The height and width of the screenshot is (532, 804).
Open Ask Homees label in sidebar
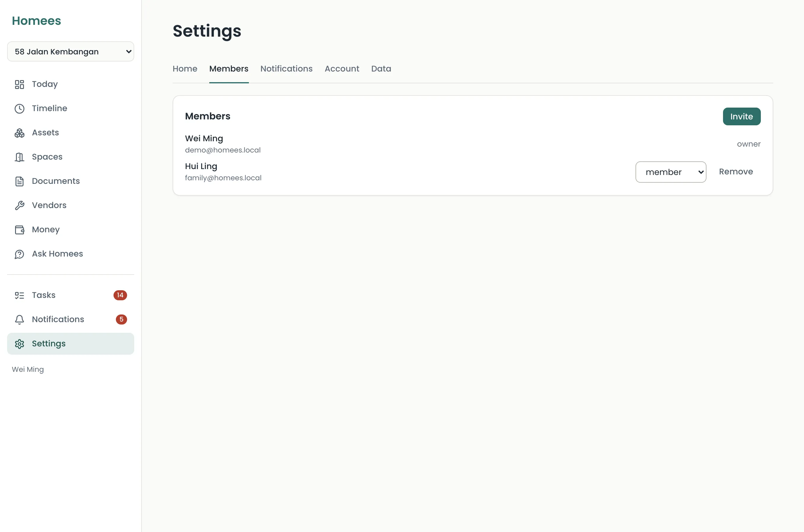(57, 254)
